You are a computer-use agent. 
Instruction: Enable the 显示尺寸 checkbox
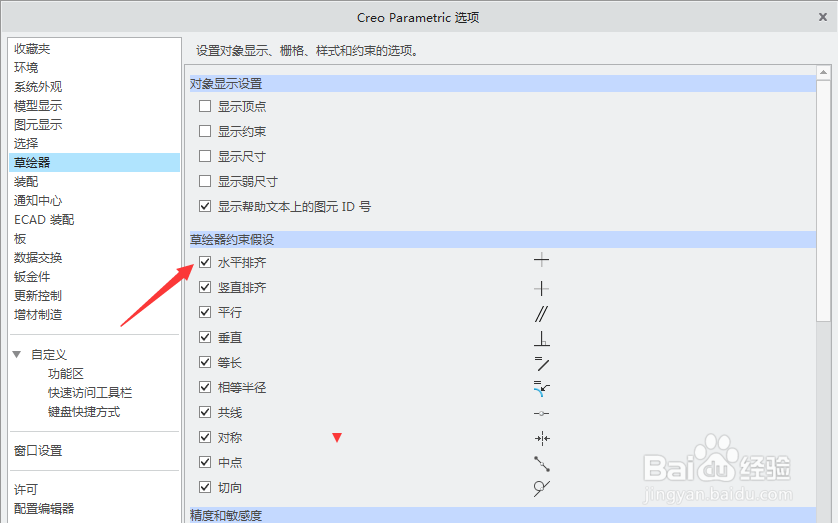pyautogui.click(x=205, y=156)
